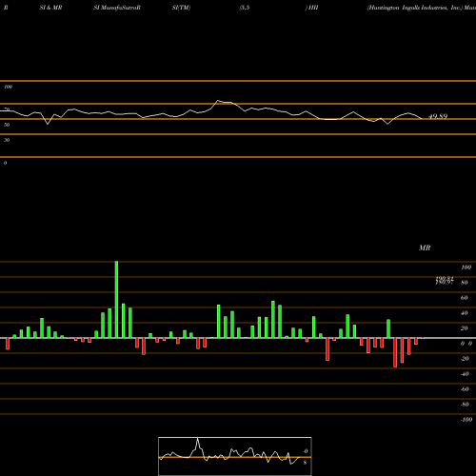Viewport: 476px width, 476px height.
Task: Click the MR axis label 80
Action: click(465, 283)
